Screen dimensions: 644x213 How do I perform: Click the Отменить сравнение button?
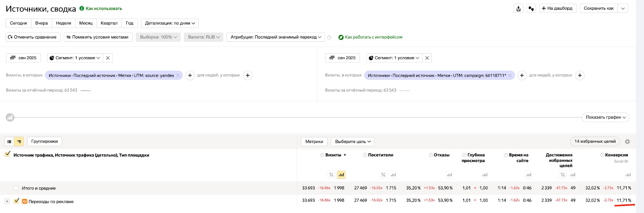[33, 37]
